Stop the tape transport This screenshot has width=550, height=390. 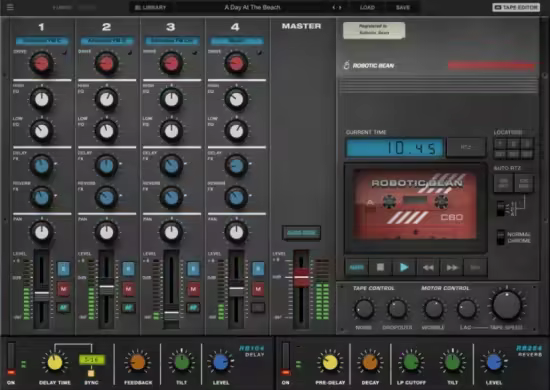[x=380, y=268]
